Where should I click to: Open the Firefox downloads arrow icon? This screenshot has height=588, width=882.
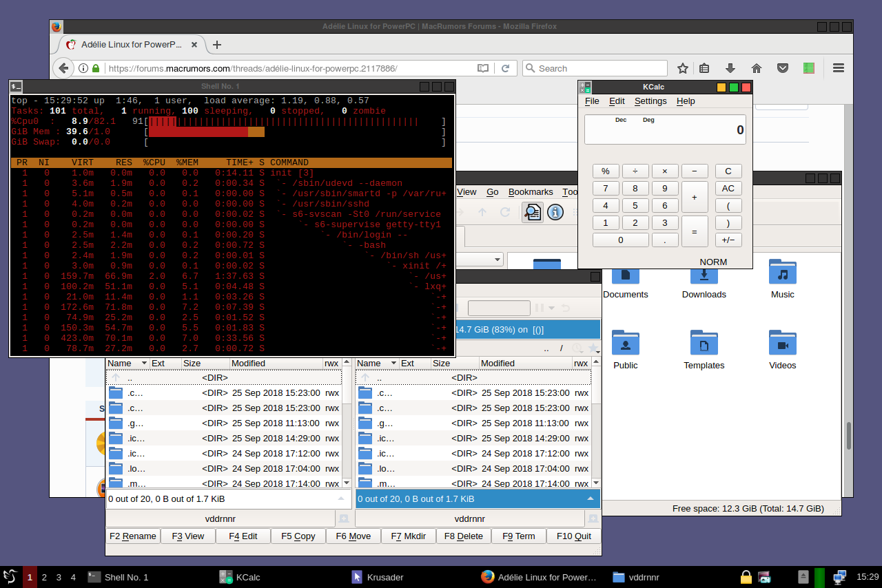coord(730,68)
